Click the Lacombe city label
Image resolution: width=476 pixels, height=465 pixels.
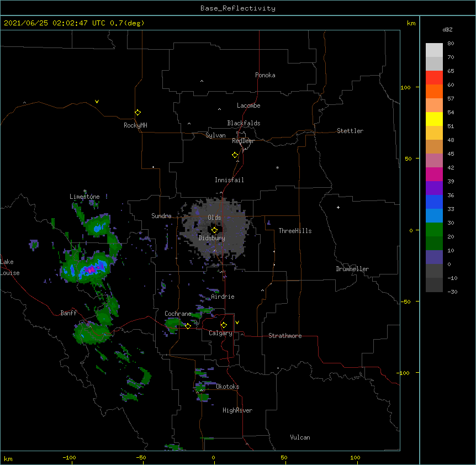(248, 105)
